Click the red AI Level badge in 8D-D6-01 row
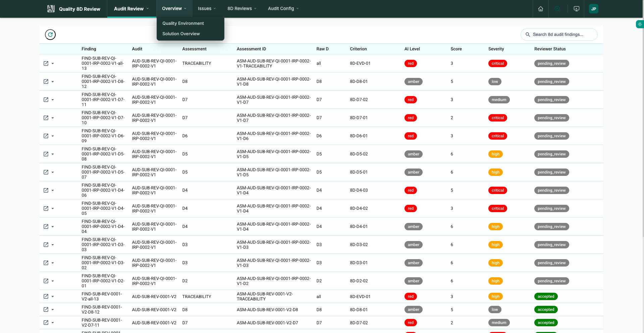 pos(411,136)
